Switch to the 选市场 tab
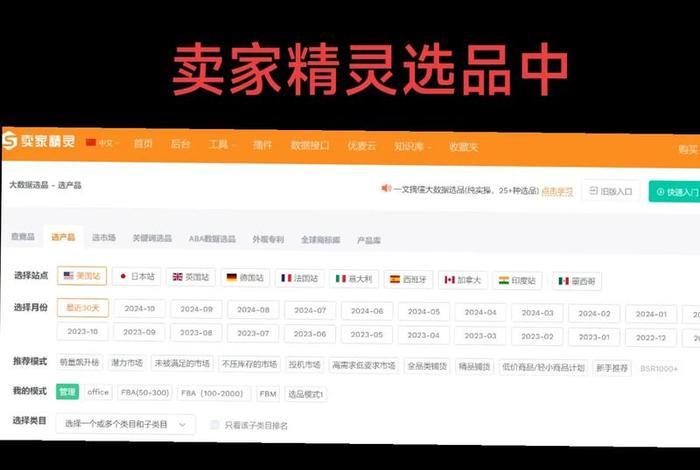 point(104,237)
